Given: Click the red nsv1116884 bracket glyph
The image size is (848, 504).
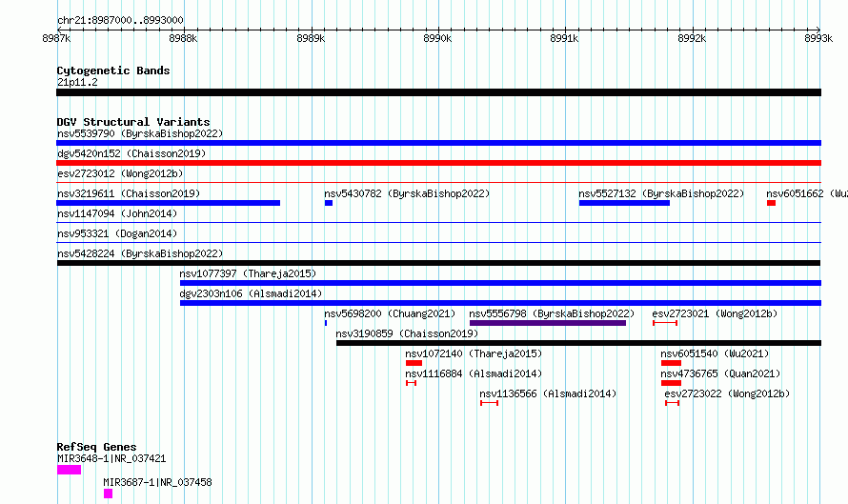Looking at the screenshot, I should (411, 383).
